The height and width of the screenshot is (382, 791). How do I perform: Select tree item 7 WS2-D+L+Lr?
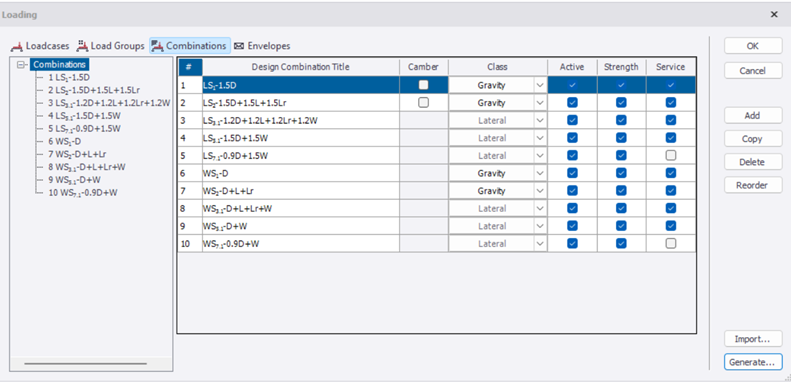coord(77,154)
